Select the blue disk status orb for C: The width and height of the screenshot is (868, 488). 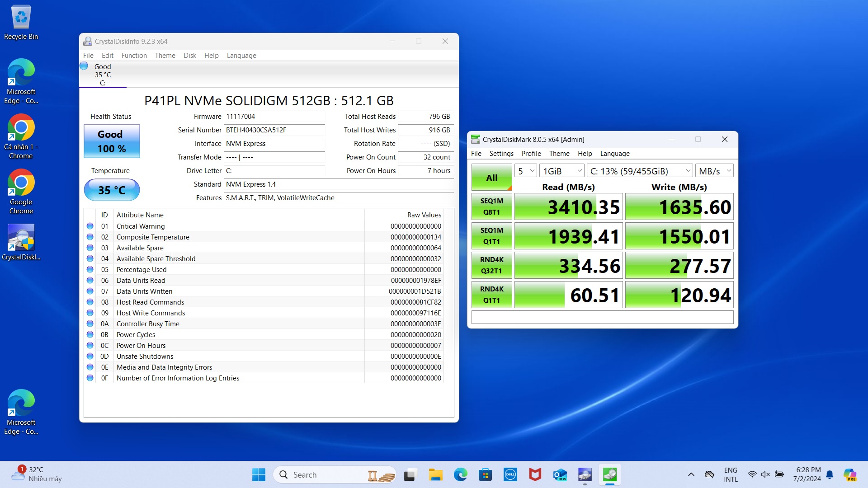pyautogui.click(x=84, y=66)
